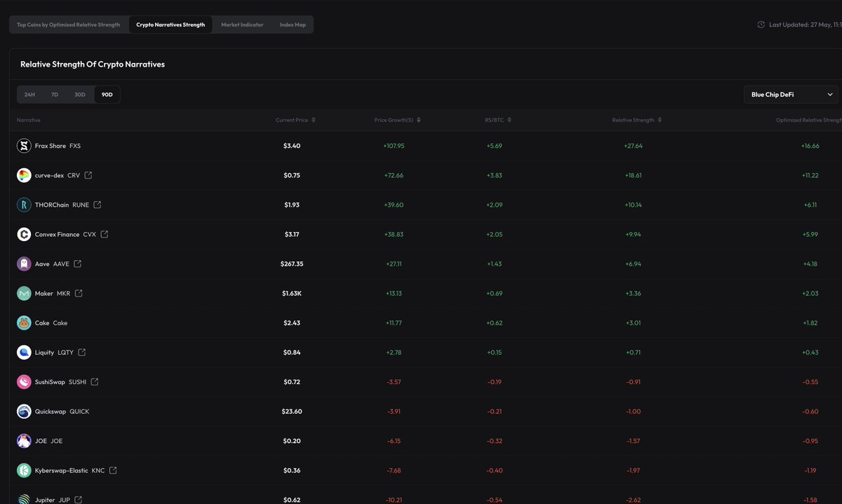Screen dimensions: 842x504
Task: Sort by Relative Strength column arrows
Action: pos(660,120)
